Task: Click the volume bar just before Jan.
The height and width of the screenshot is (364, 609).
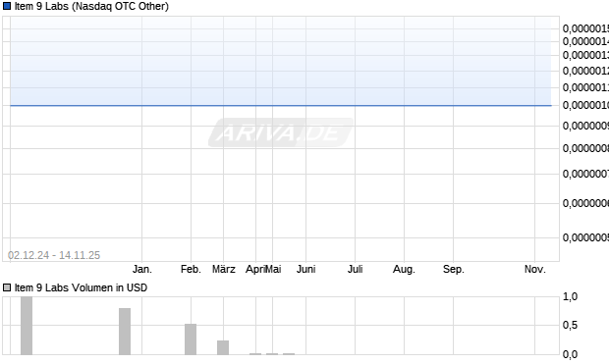Action: pos(125,332)
